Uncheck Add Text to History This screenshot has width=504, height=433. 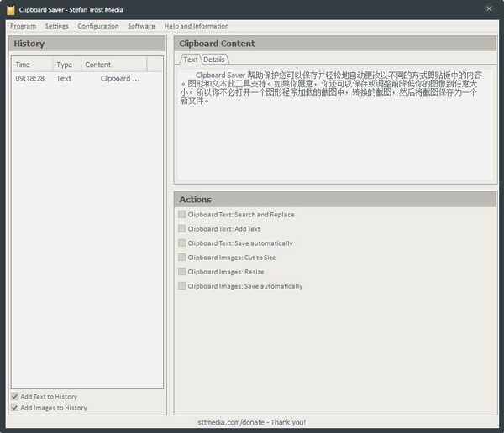[15, 396]
